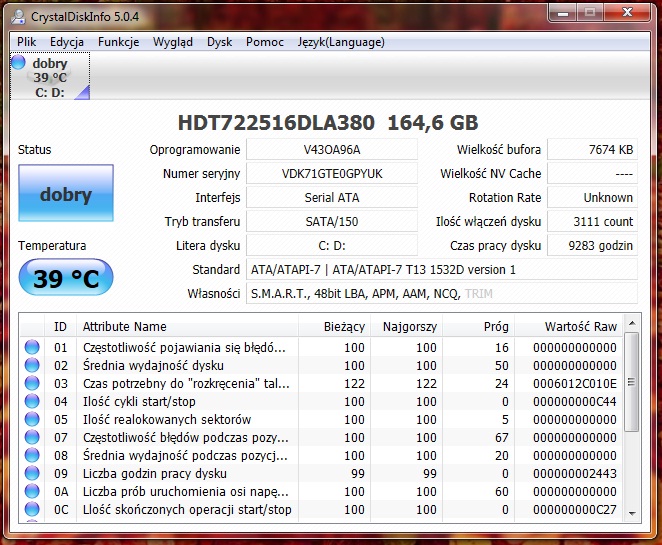Click the drive letter field next to Litera dysku
Image resolution: width=662 pixels, height=545 pixels.
tap(332, 246)
